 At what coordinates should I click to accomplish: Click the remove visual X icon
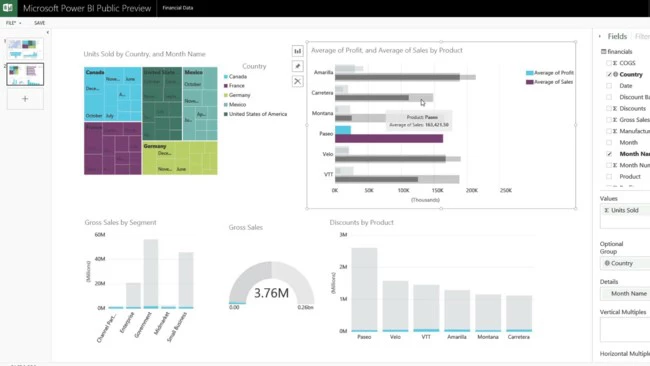pyautogui.click(x=297, y=81)
